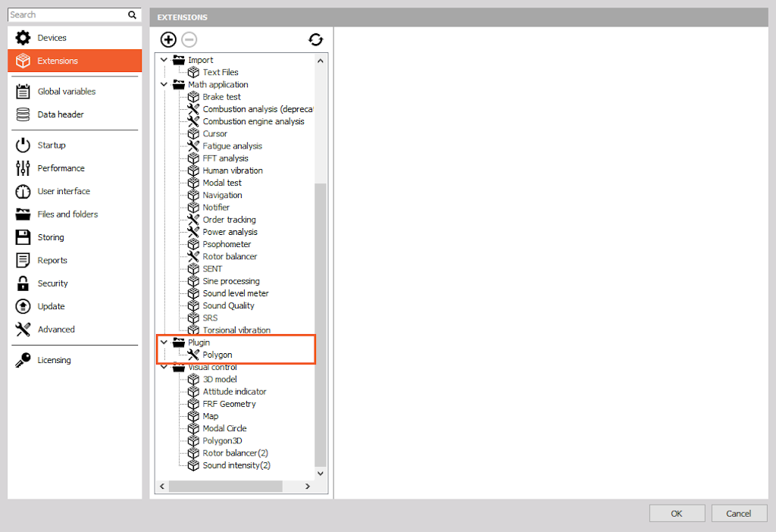Click the Rotor balancer tools icon
This screenshot has height=532, width=776.
pos(193,256)
